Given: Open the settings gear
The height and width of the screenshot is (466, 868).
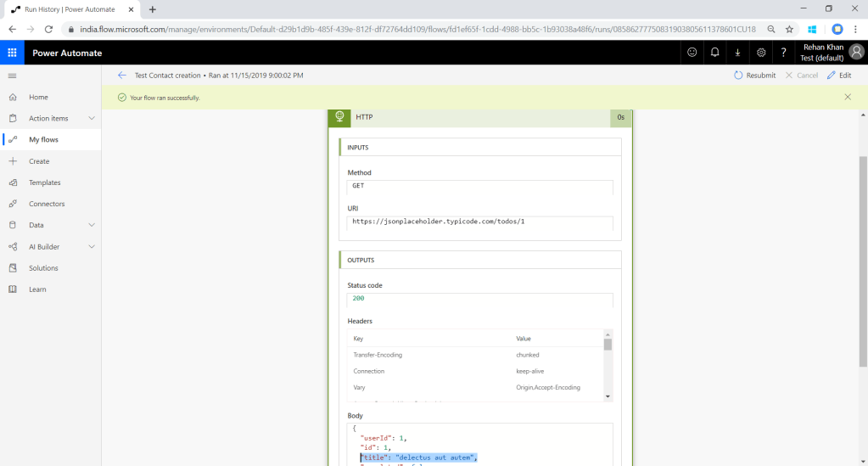Looking at the screenshot, I should click(761, 53).
